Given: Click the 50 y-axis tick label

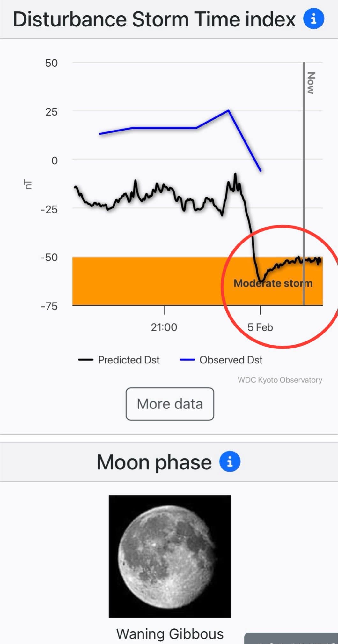Looking at the screenshot, I should [51, 63].
